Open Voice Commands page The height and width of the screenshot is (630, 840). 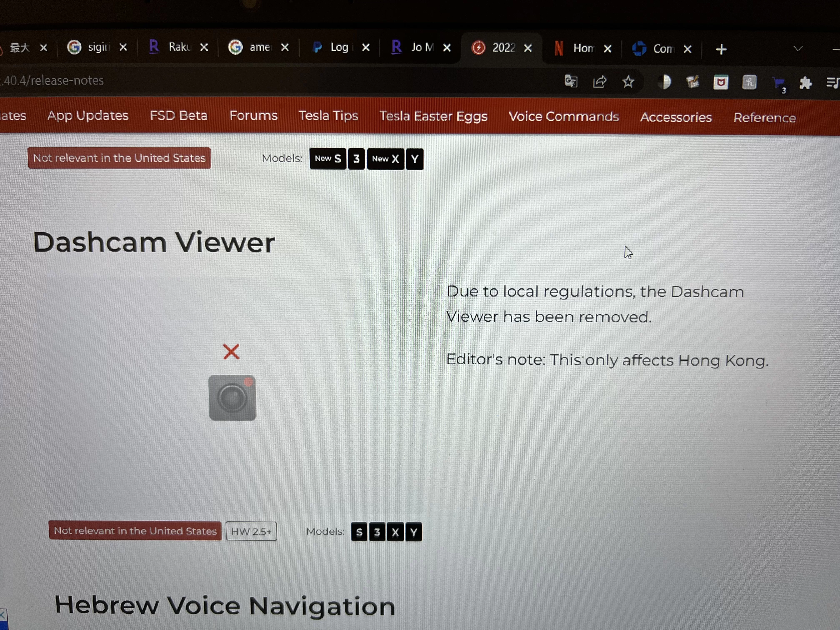click(x=564, y=117)
